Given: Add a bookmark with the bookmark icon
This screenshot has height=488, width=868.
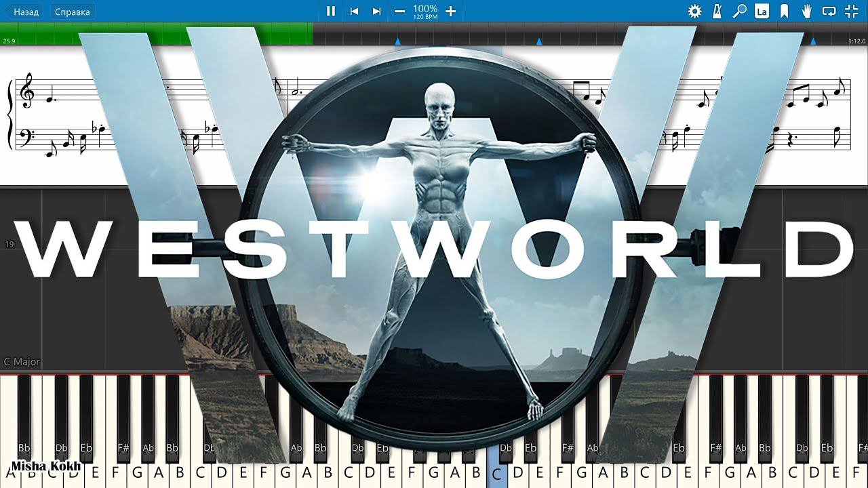Looking at the screenshot, I should [x=784, y=11].
